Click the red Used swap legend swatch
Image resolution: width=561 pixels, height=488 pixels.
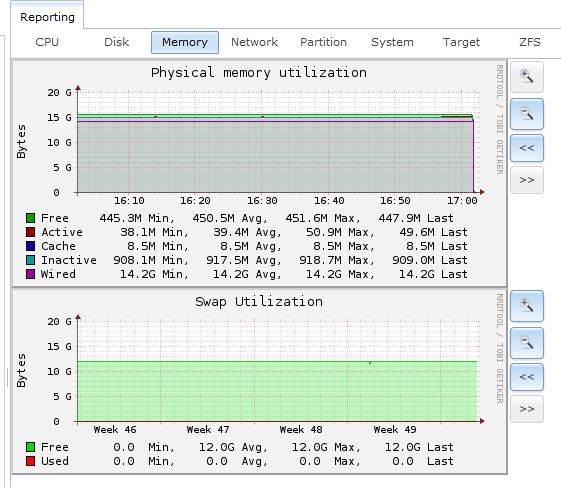(x=30, y=461)
